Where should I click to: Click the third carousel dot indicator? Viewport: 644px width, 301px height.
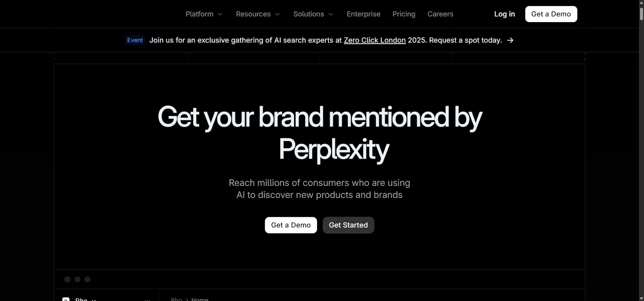coord(88,279)
